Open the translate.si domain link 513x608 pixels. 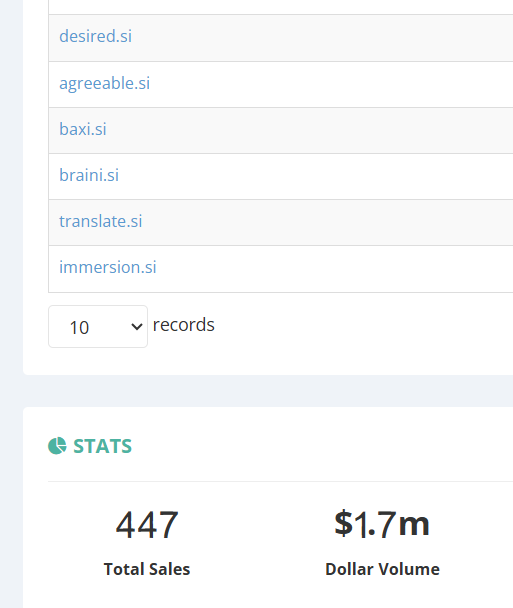pyautogui.click(x=100, y=221)
